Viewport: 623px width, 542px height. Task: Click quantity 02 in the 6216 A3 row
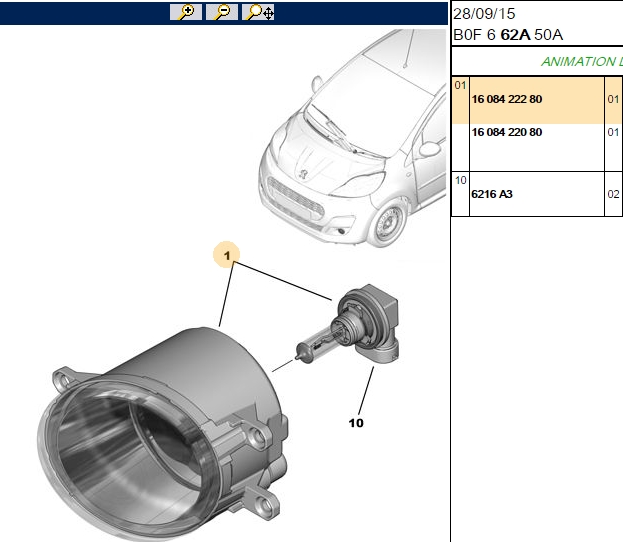point(613,194)
